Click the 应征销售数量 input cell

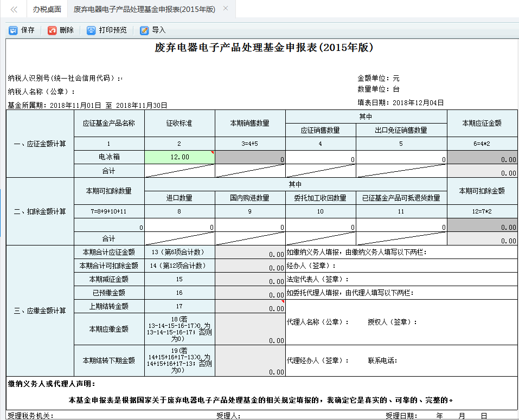(320, 157)
